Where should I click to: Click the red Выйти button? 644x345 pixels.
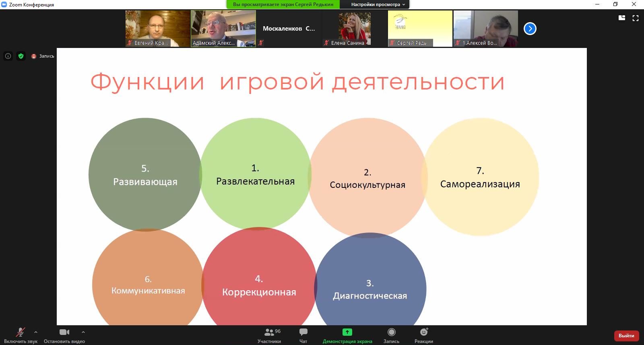[626, 335]
